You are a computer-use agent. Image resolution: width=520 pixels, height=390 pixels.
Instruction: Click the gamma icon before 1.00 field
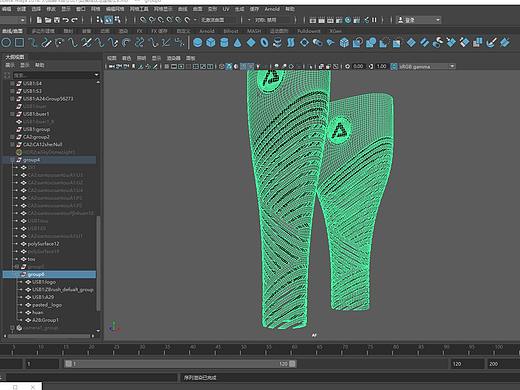[x=371, y=66]
